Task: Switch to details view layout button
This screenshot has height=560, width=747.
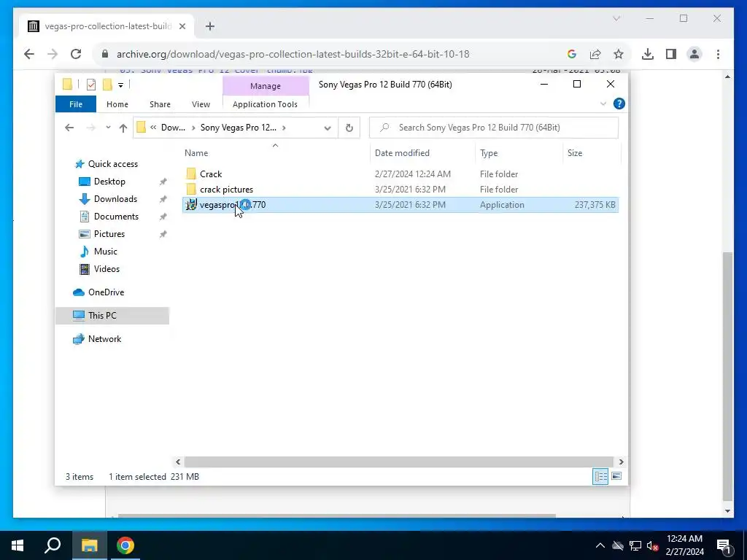Action: pyautogui.click(x=600, y=476)
